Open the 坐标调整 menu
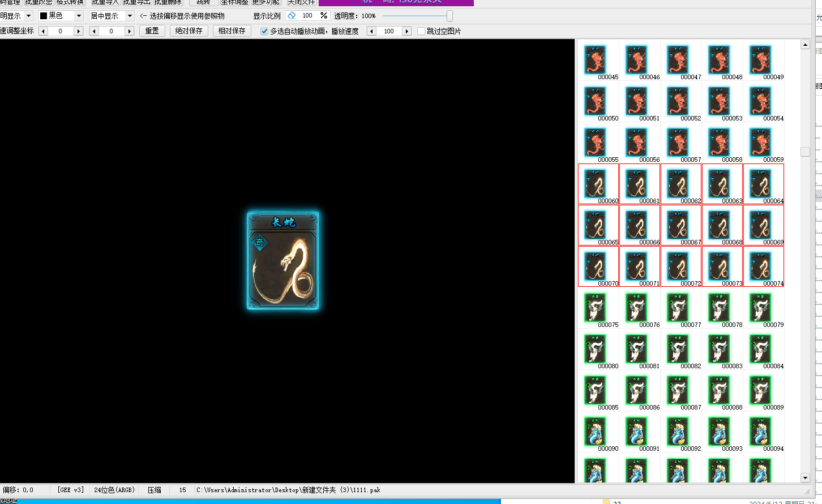 [234, 2]
